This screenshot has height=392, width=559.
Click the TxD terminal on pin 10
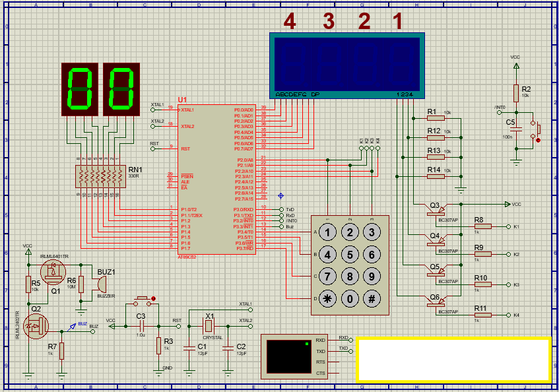(281, 210)
